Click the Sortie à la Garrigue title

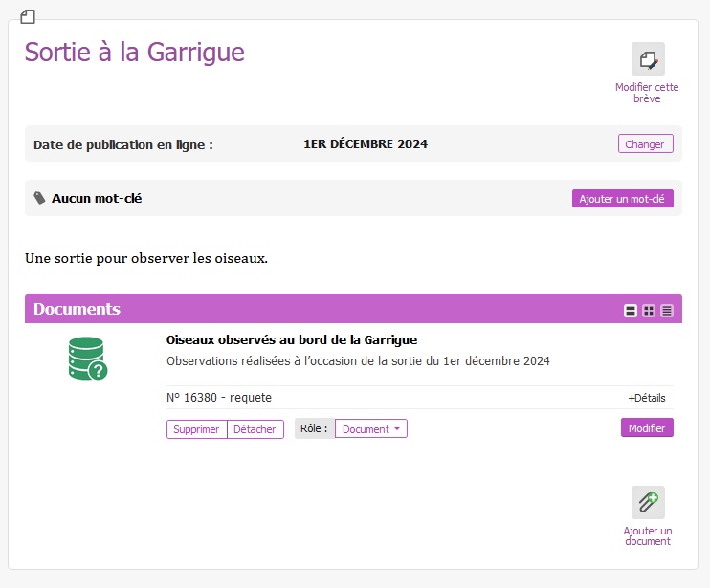pos(134,52)
